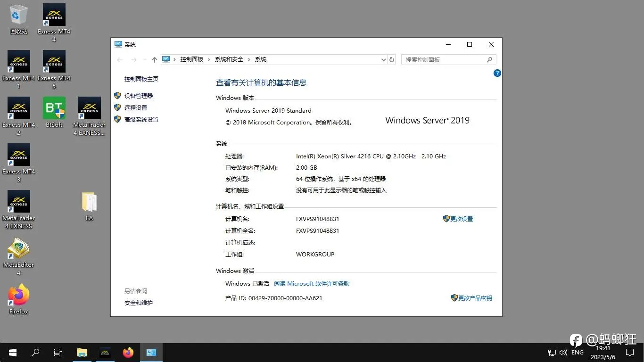
Task: Open Exness MT4 4 desktop shortcut
Action: (x=54, y=23)
